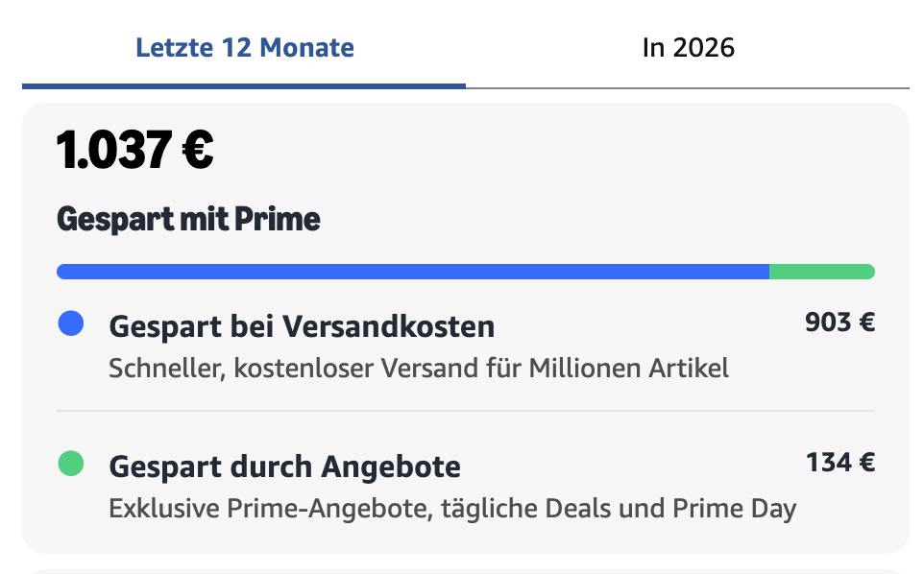Click the Exklusive Prime-Angebote description text
This screenshot has width=924, height=574.
(x=452, y=508)
